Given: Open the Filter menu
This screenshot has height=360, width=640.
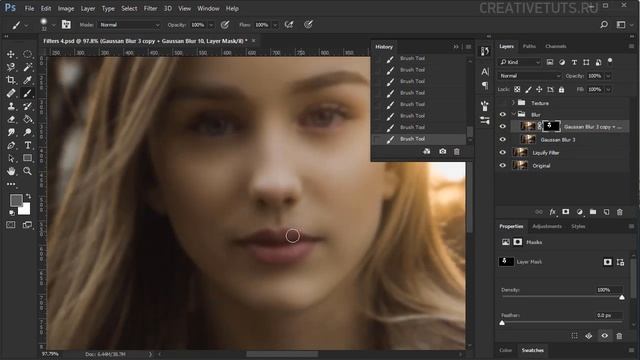Looking at the screenshot, I should click(x=150, y=9).
